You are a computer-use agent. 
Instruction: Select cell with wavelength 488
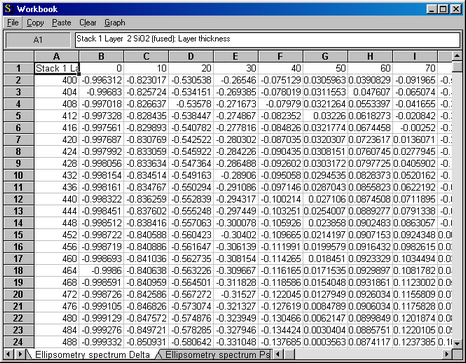point(57,342)
